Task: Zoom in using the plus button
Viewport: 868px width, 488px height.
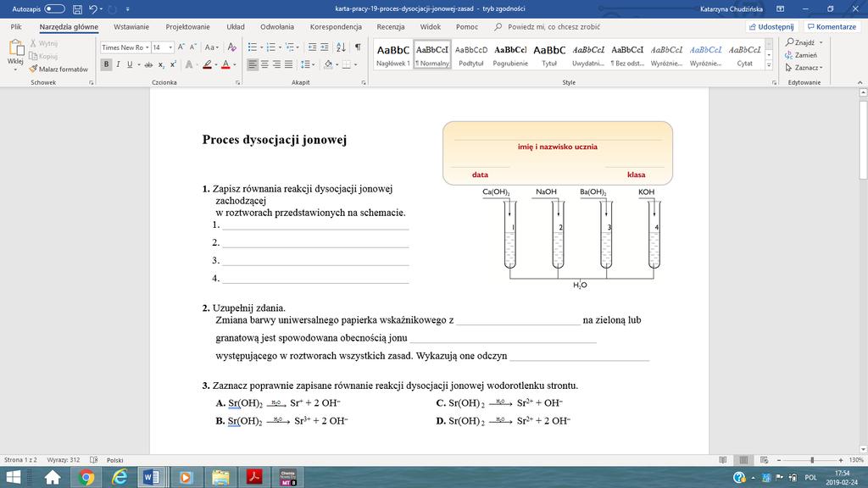Action: 840,460
